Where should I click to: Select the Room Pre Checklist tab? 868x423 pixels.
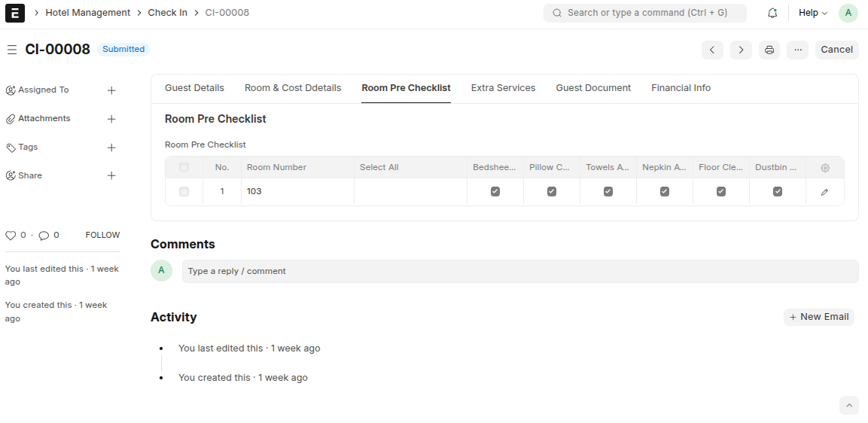coord(406,88)
